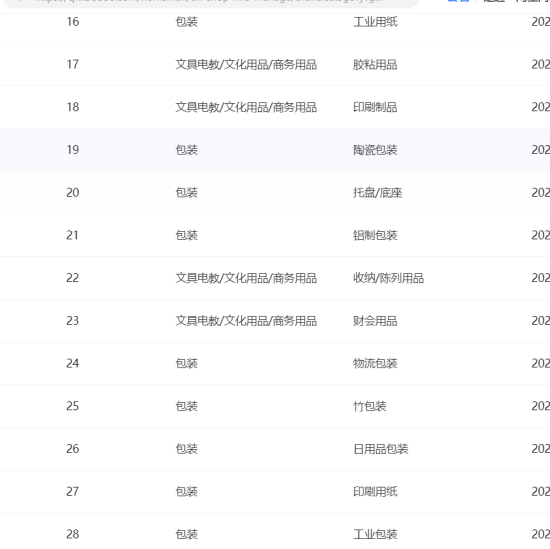Click 竹包装 in row 25
This screenshot has height=549, width=550.
point(370,406)
